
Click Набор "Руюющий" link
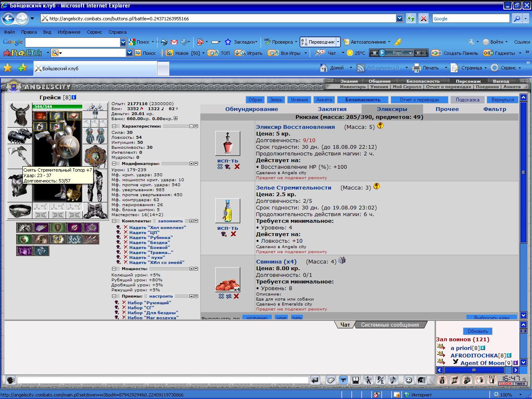click(x=149, y=303)
